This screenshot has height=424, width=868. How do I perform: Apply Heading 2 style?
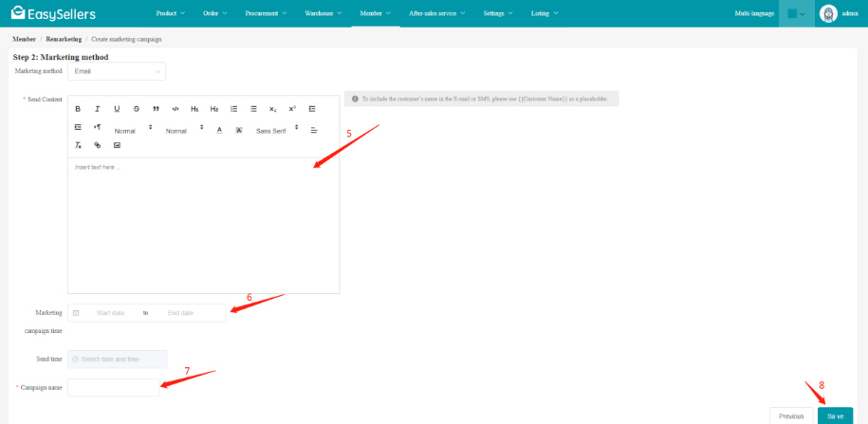point(214,109)
